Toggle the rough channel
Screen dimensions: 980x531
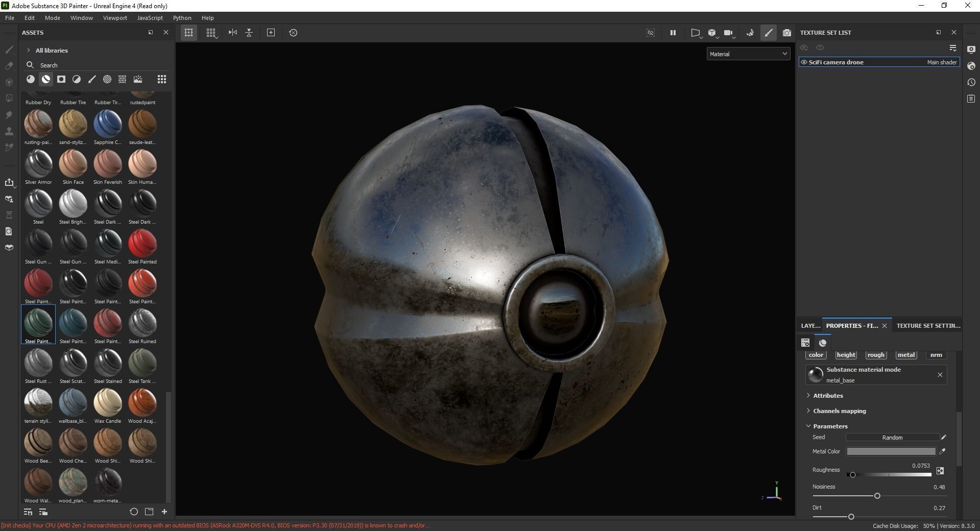[x=876, y=355]
